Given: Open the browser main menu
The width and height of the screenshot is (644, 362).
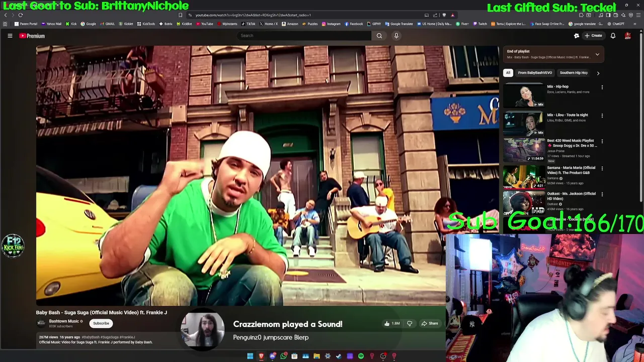Looking at the screenshot, I should pos(638,15).
